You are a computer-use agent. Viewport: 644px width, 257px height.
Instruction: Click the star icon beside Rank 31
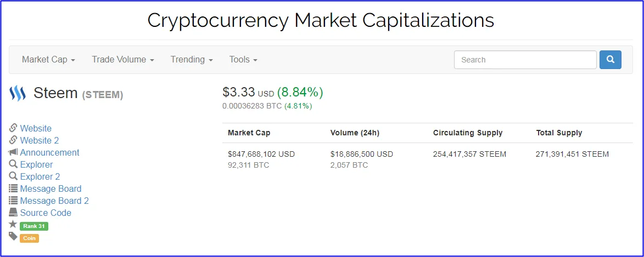pyautogui.click(x=13, y=224)
